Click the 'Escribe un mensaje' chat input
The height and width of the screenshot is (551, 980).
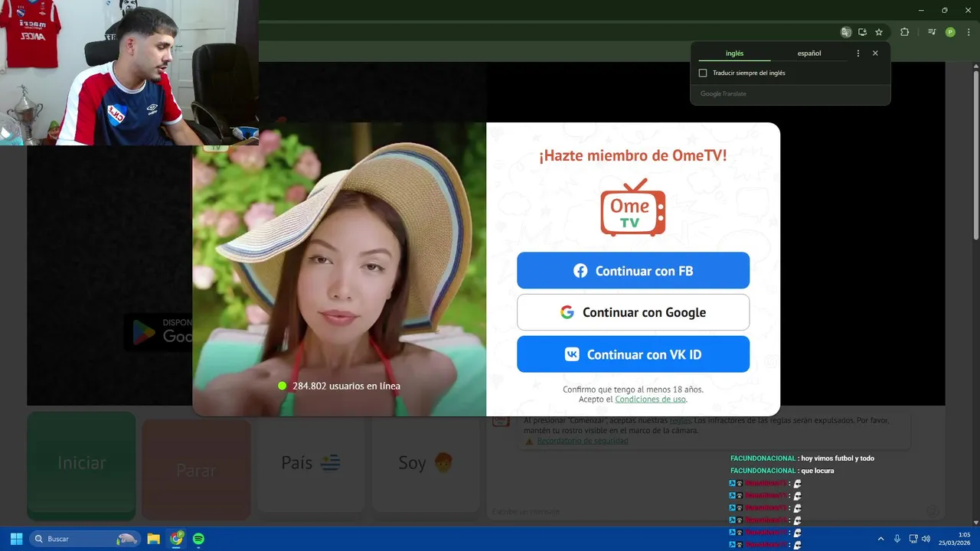coord(704,511)
